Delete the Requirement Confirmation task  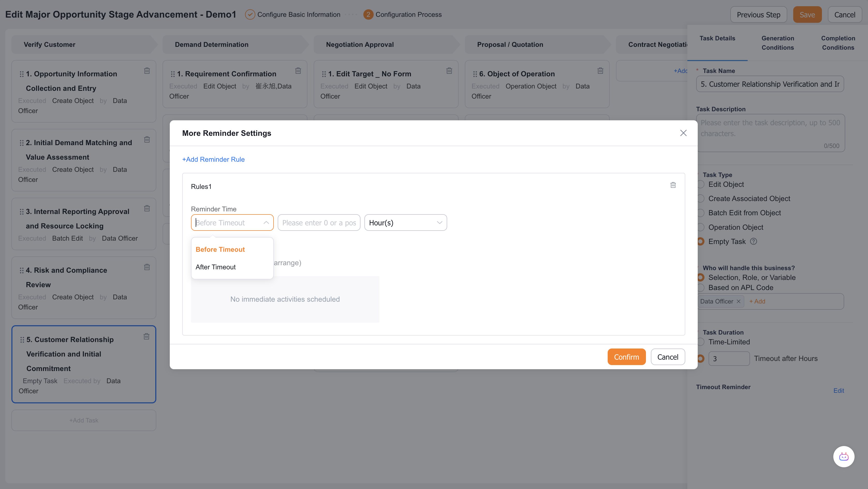pos(298,71)
